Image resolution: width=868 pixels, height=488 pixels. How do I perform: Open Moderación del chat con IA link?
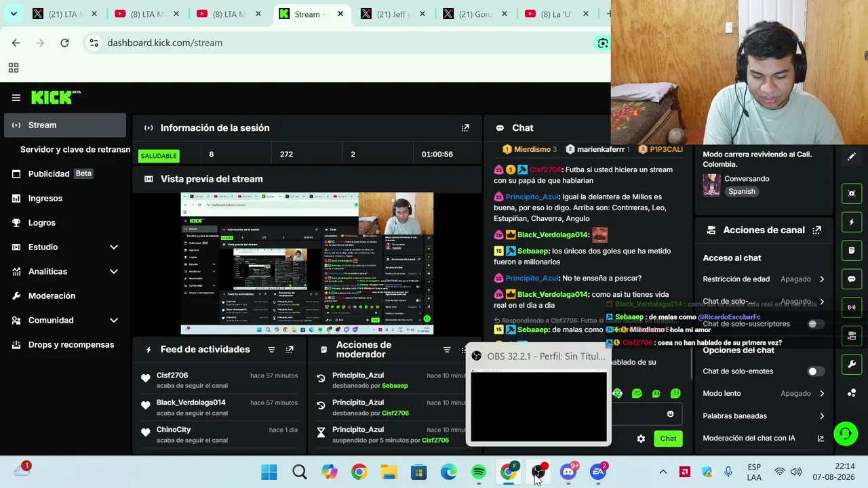(764, 439)
